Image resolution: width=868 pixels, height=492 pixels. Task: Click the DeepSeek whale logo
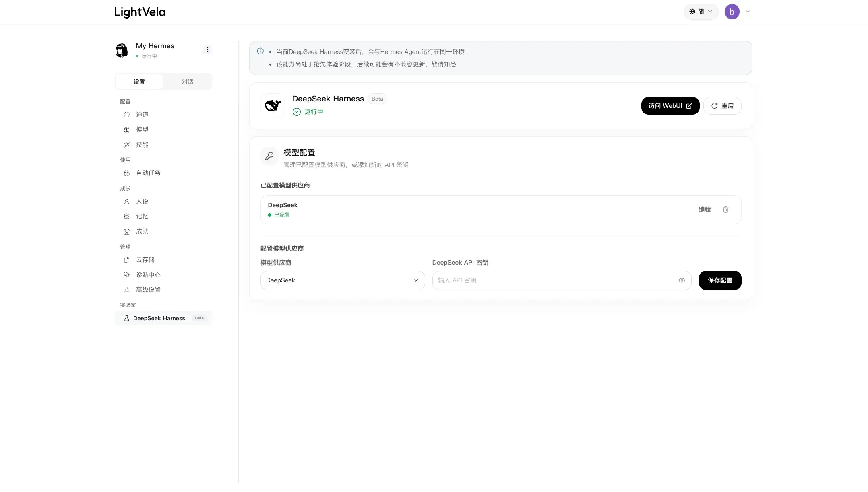[x=273, y=106]
